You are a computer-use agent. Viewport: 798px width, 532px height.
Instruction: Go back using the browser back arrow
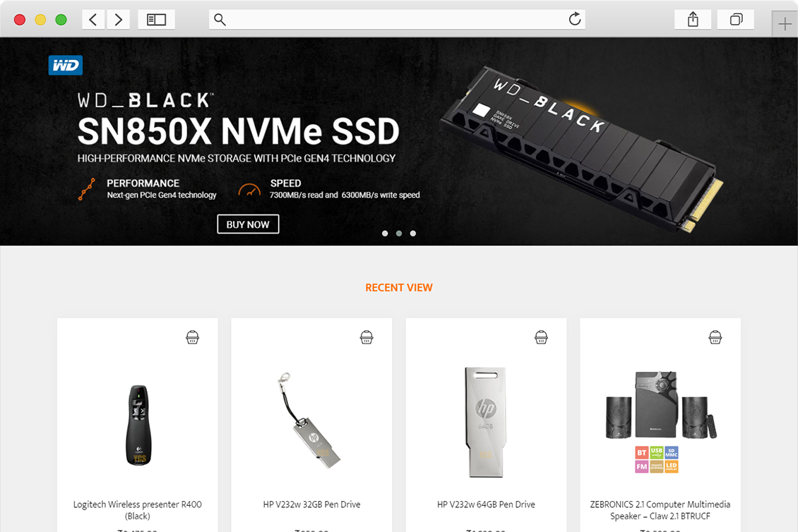(93, 20)
